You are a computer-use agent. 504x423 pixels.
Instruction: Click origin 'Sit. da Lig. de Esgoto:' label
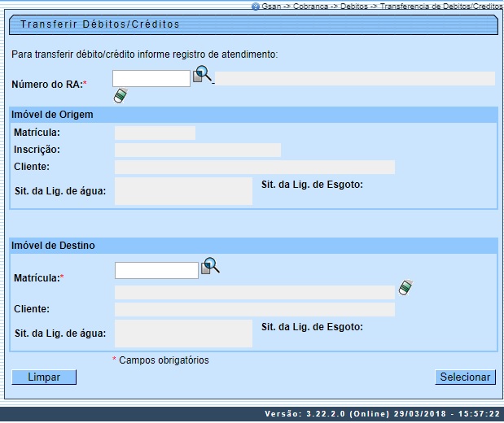[x=312, y=185]
